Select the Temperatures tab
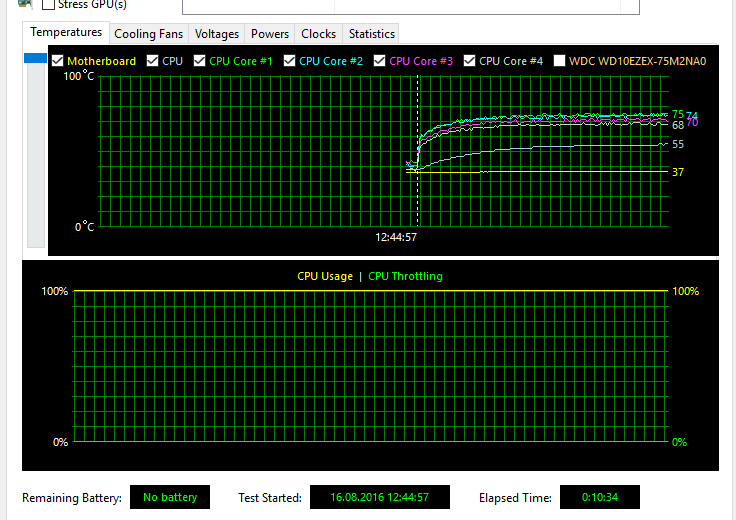This screenshot has width=736, height=520. (x=66, y=32)
